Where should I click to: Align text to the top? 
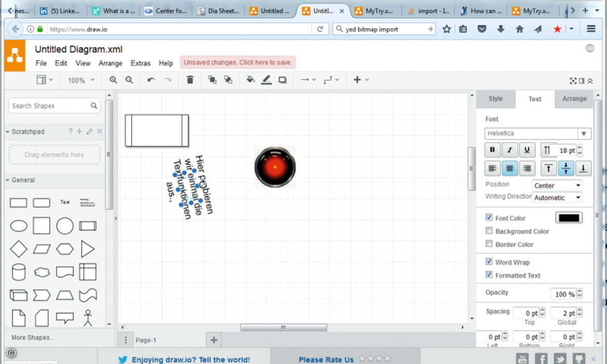coord(548,168)
